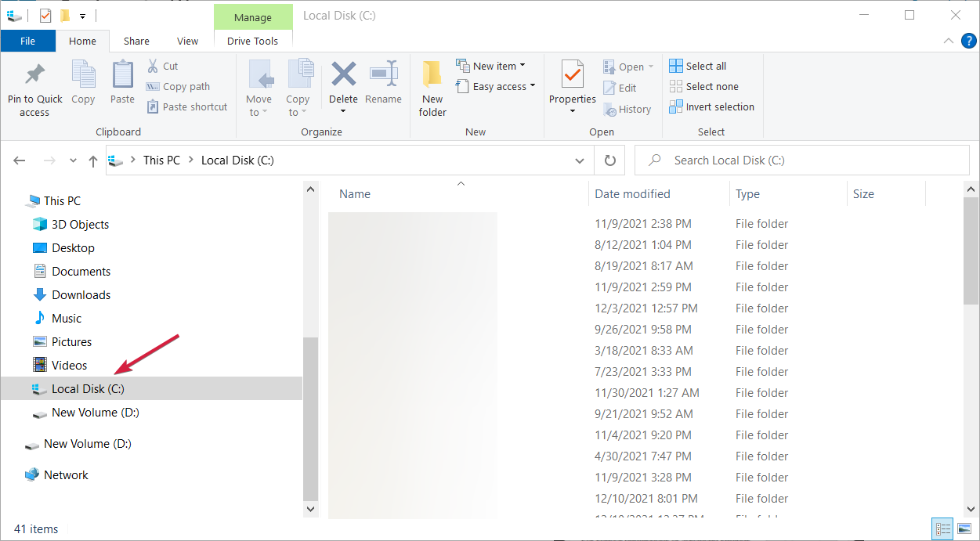
Task: Switch to the Large icons view in the status bar
Action: (964, 529)
